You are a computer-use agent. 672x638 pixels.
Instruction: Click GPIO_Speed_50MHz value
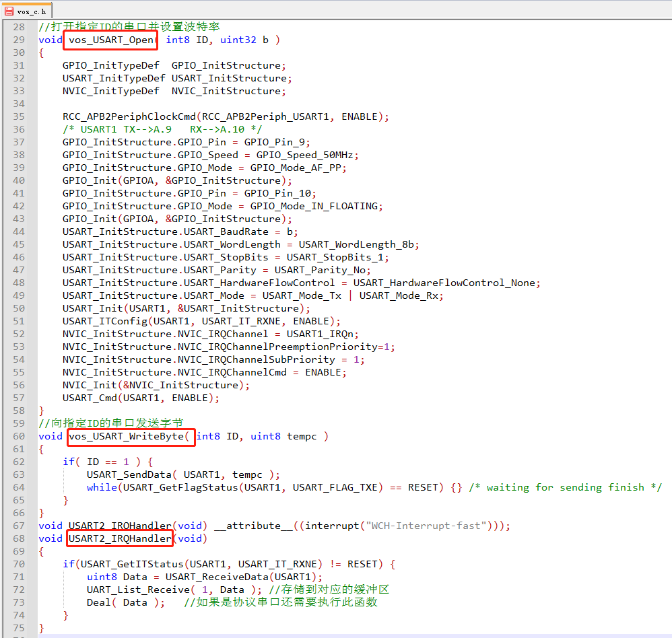click(305, 155)
